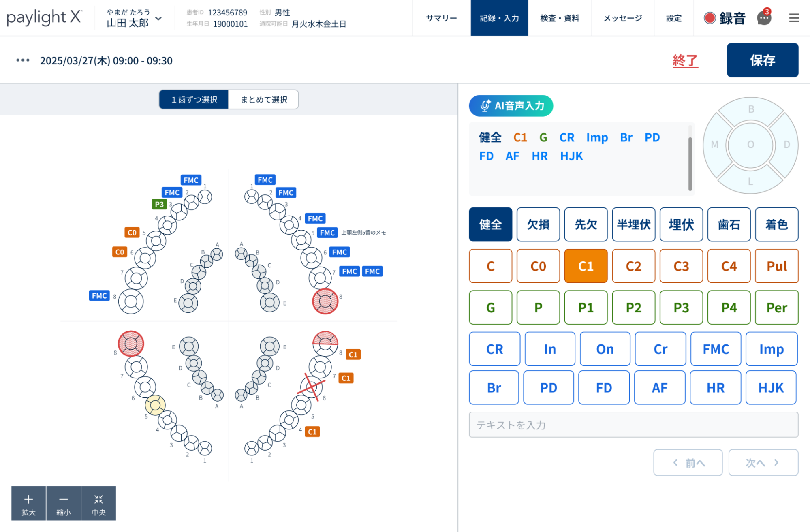The height and width of the screenshot is (532, 810).
Task: Click the 保存 save button
Action: pos(762,60)
